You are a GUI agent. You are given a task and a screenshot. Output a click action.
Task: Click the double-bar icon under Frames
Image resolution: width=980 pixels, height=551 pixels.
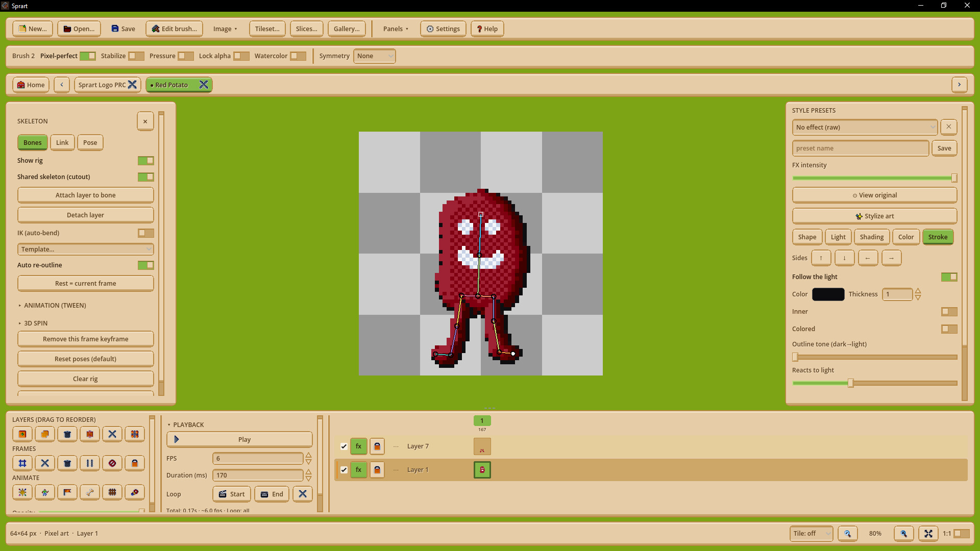90,463
